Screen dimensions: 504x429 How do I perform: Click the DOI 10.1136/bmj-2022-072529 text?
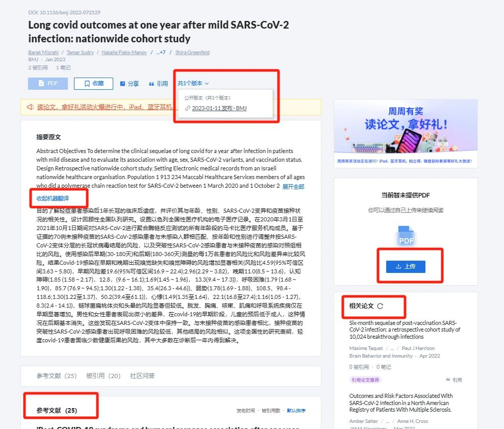pos(64,13)
